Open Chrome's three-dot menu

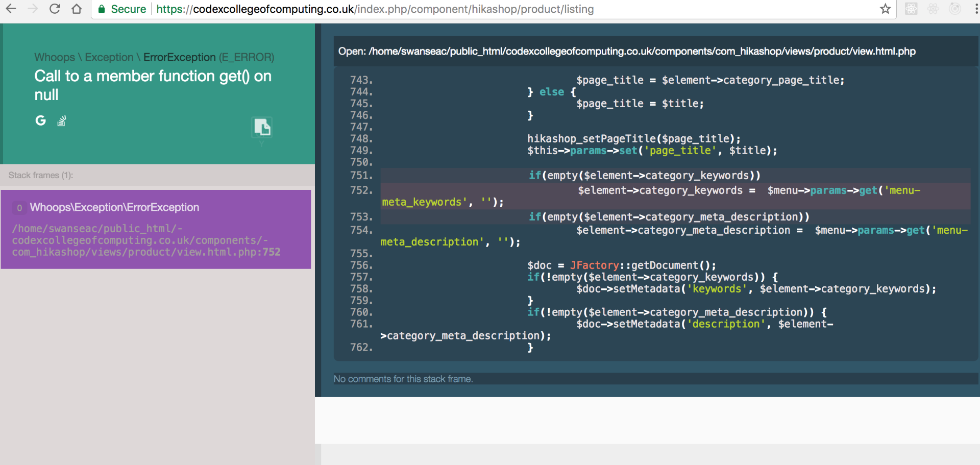pyautogui.click(x=976, y=9)
